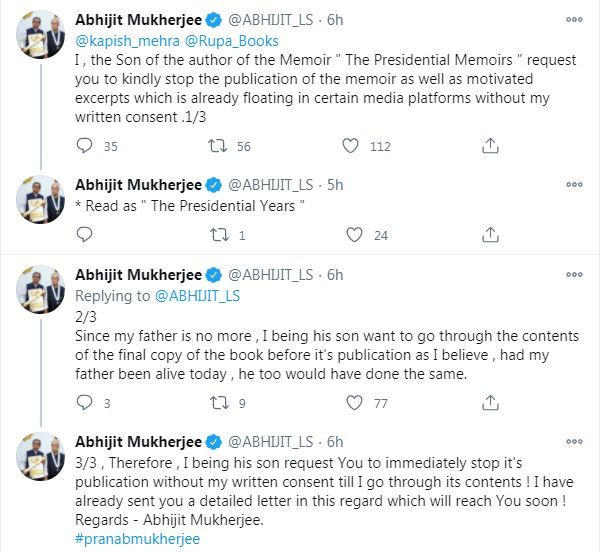The height and width of the screenshot is (552, 600).
Task: Retweet the tweet with 56 retweets
Action: tap(213, 146)
